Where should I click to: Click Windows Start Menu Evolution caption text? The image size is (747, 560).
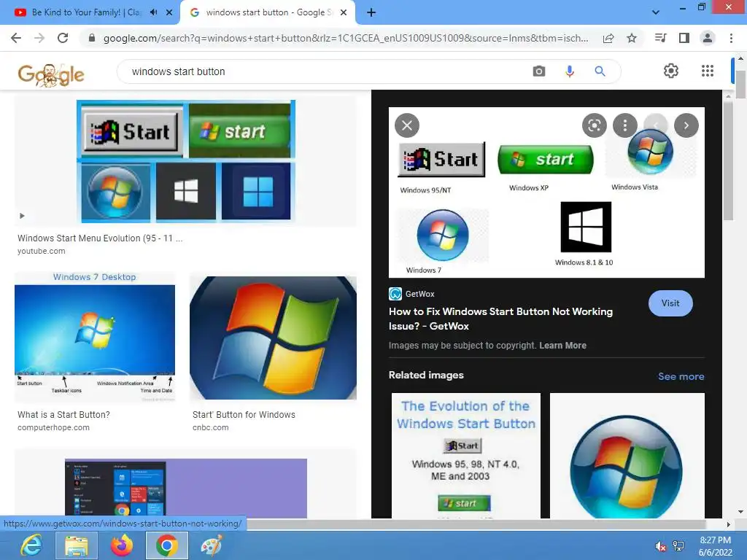100,238
